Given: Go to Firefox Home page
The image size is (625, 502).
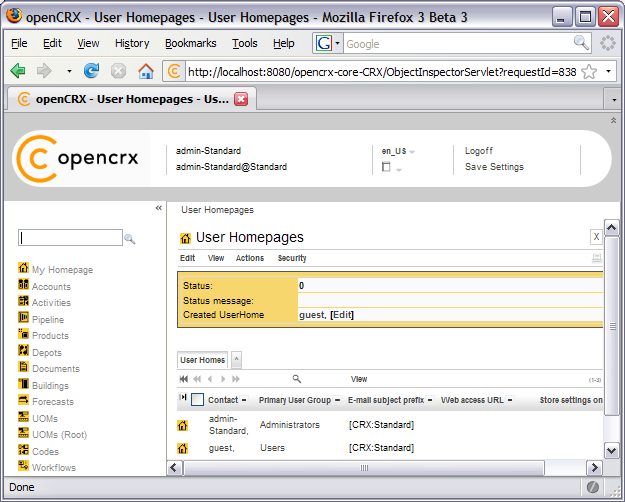Looking at the screenshot, I should tap(146, 71).
